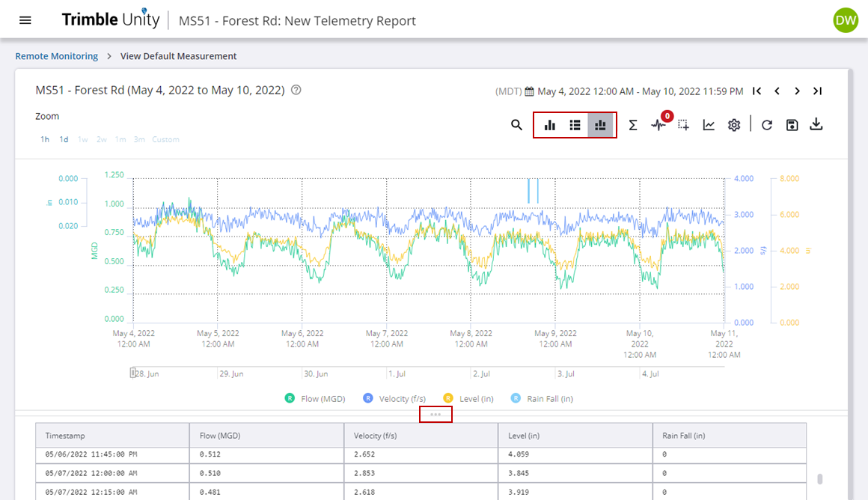Click level value 3.845 cell
This screenshot has height=500, width=868.
point(575,473)
